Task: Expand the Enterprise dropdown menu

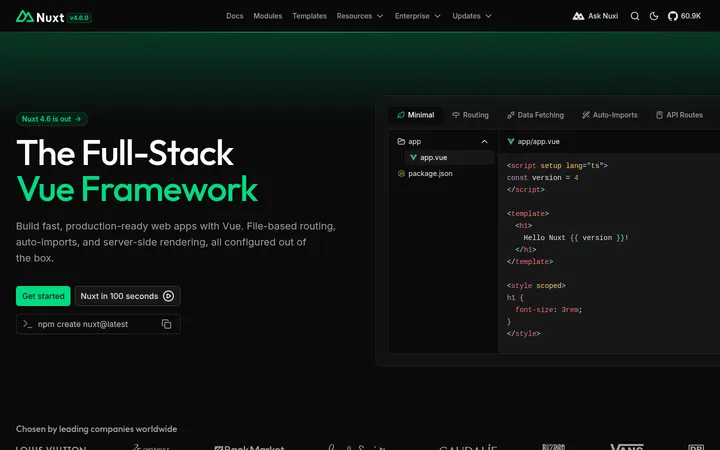Action: pyautogui.click(x=417, y=16)
